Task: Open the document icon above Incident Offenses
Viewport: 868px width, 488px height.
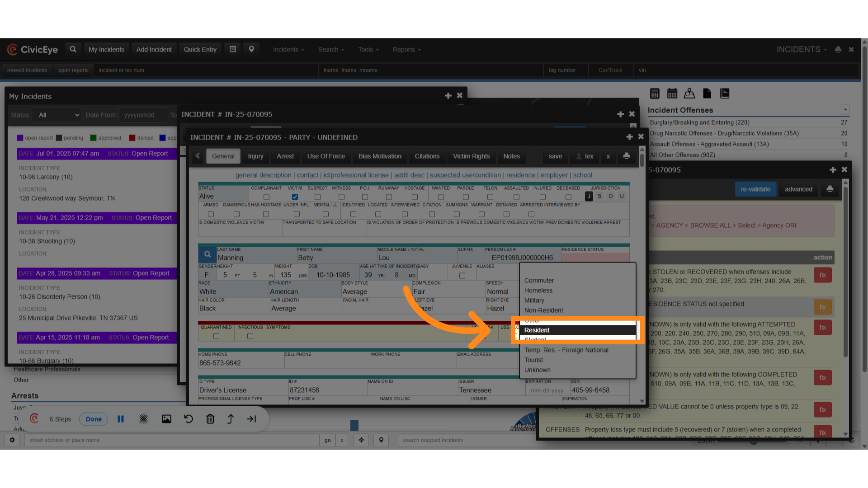Action: (707, 94)
